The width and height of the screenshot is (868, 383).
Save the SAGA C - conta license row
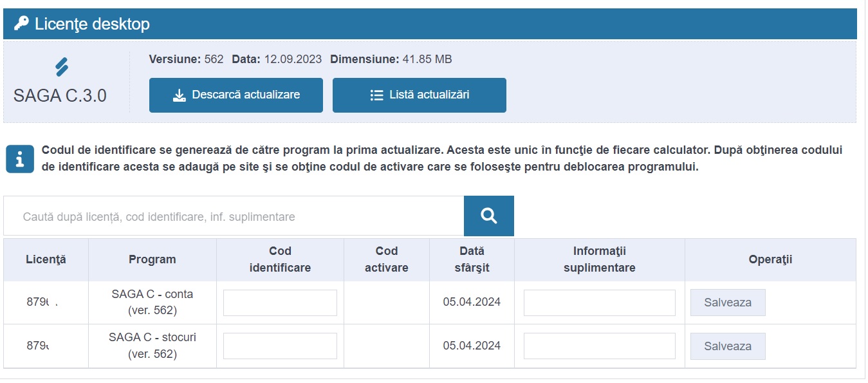728,303
